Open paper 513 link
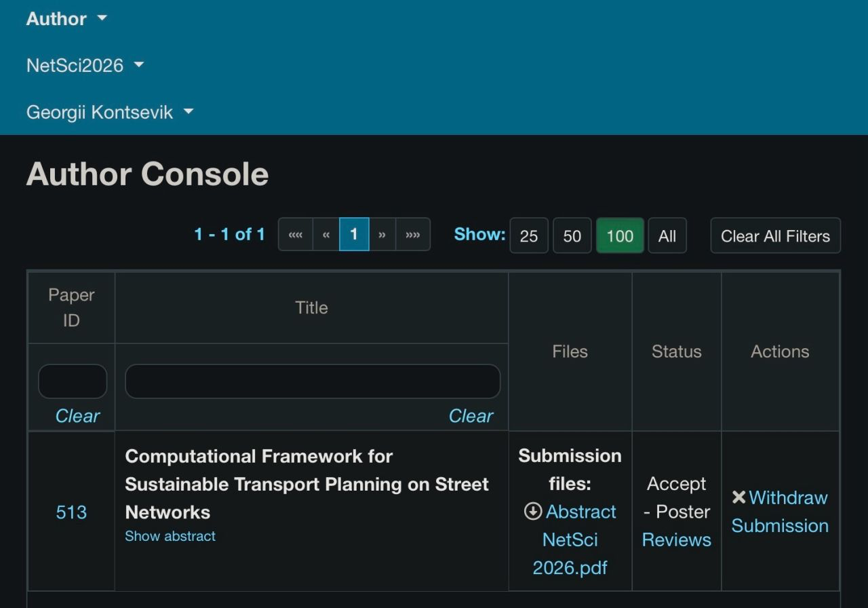The width and height of the screenshot is (868, 608). (71, 512)
